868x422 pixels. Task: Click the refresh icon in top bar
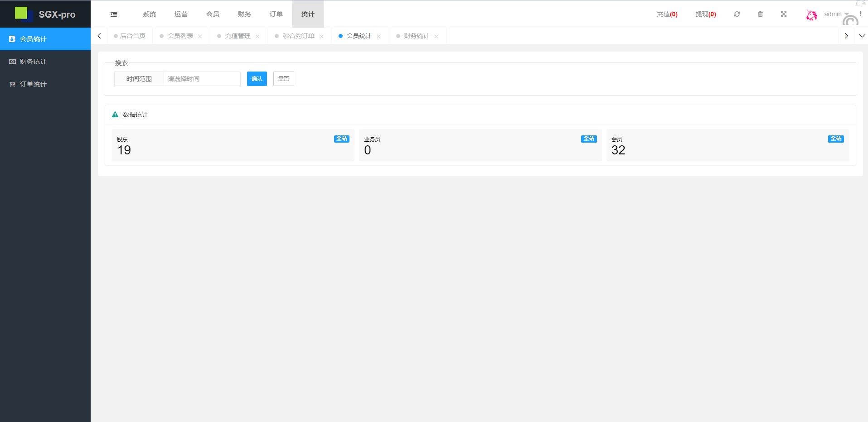[x=737, y=14]
